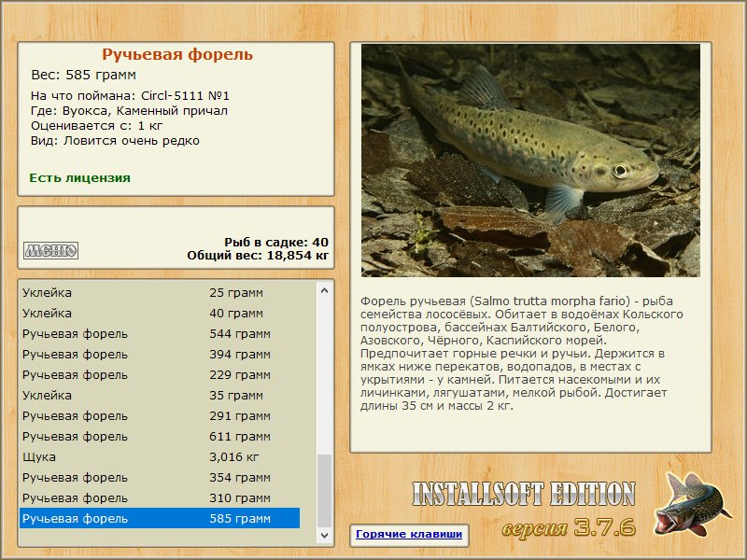Select Ручьевая форель 354 грамм row
The width and height of the screenshot is (747, 560).
(x=160, y=477)
